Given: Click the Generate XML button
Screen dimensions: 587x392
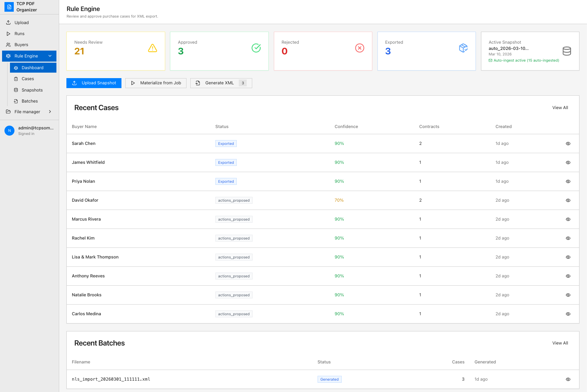Looking at the screenshot, I should pyautogui.click(x=221, y=83).
